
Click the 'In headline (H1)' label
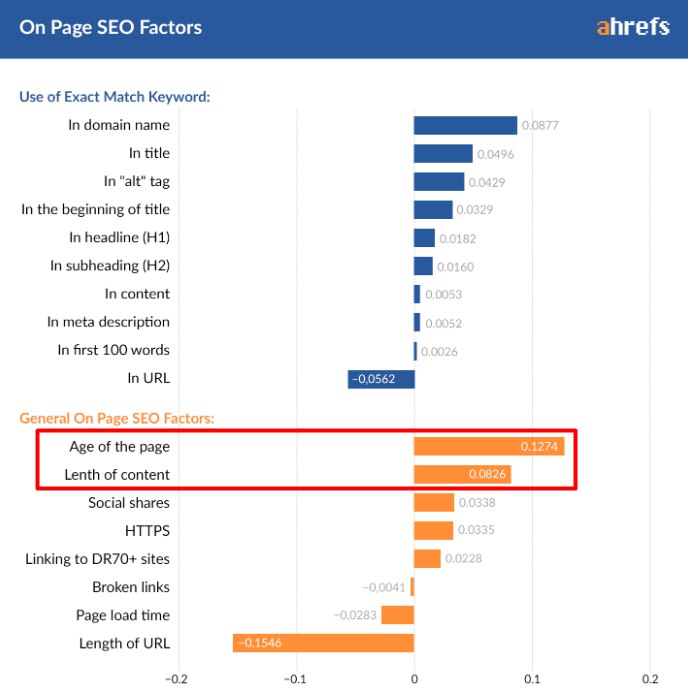(x=120, y=237)
